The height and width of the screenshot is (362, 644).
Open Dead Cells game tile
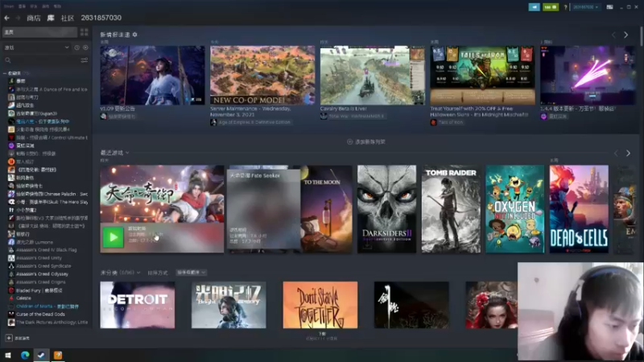pos(579,209)
